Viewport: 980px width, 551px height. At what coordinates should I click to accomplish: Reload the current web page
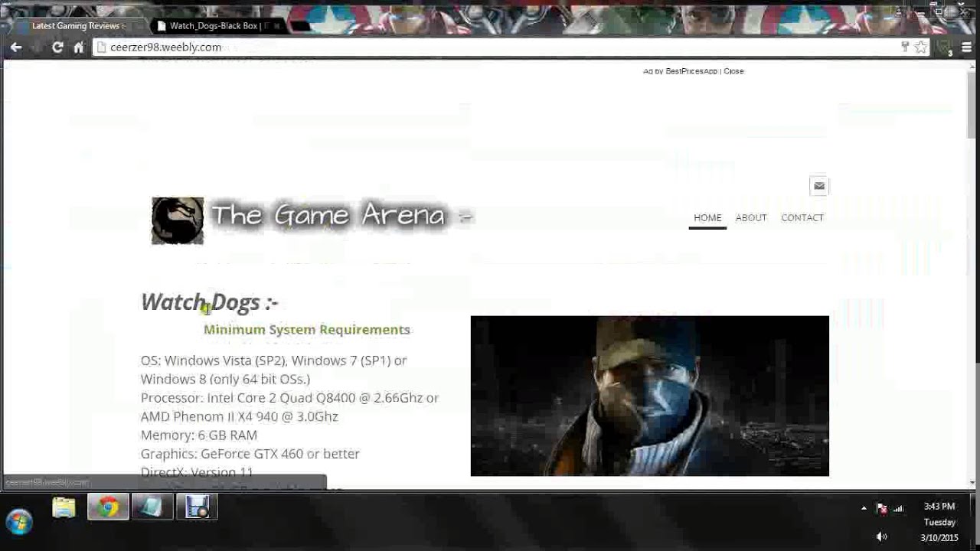coord(57,47)
